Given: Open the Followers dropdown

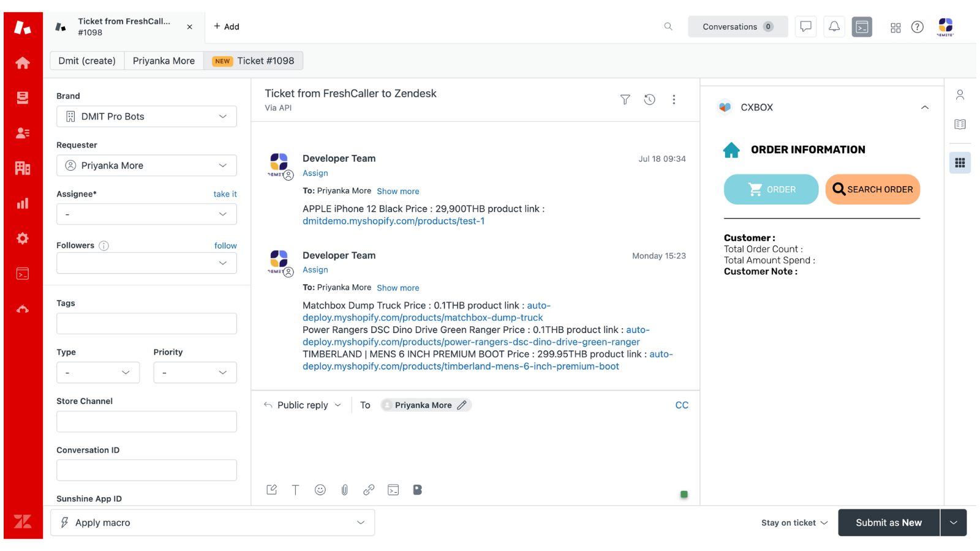Looking at the screenshot, I should 146,263.
